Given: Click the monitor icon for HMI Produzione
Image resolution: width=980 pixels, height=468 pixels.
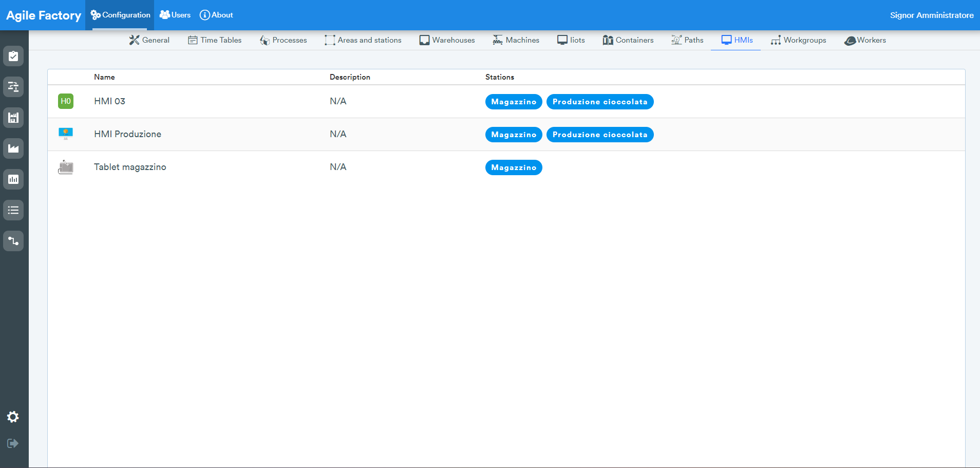Looking at the screenshot, I should click(x=66, y=134).
